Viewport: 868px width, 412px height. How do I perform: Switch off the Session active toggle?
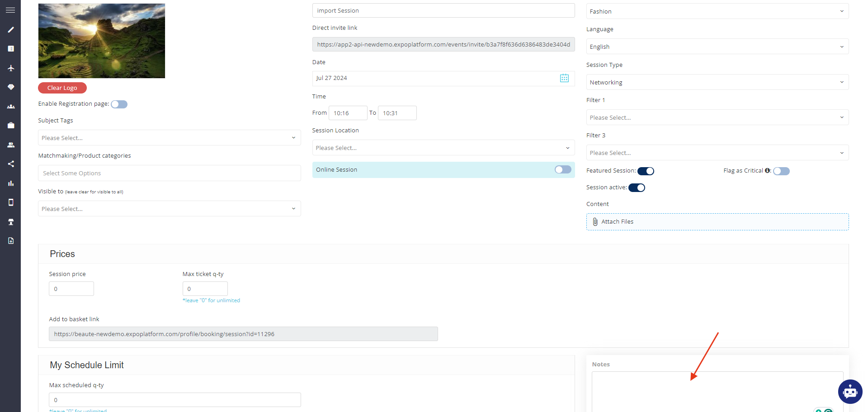pos(637,188)
